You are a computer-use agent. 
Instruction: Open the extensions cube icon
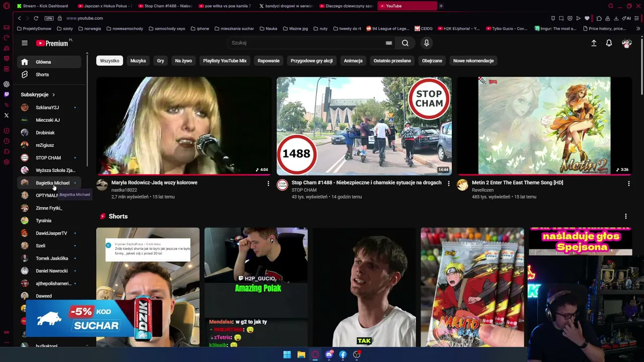(x=599, y=18)
